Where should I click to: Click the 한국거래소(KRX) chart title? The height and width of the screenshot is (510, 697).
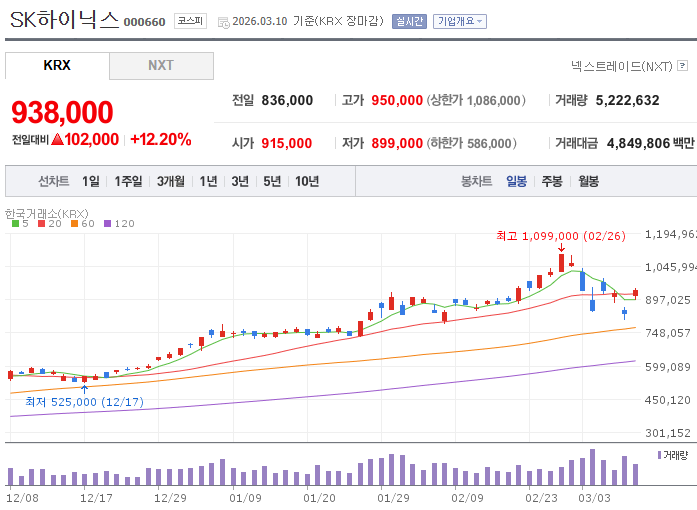tap(47, 214)
